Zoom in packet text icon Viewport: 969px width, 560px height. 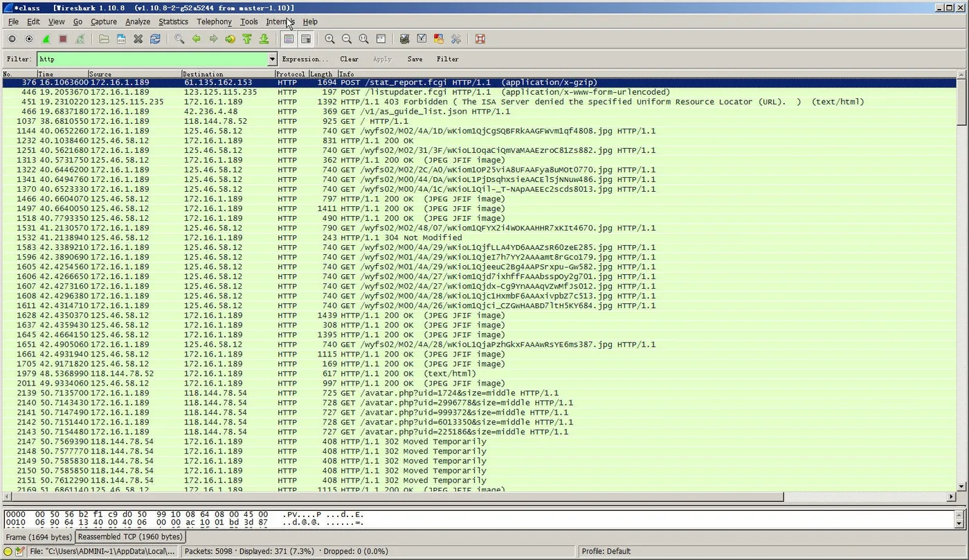pyautogui.click(x=329, y=39)
